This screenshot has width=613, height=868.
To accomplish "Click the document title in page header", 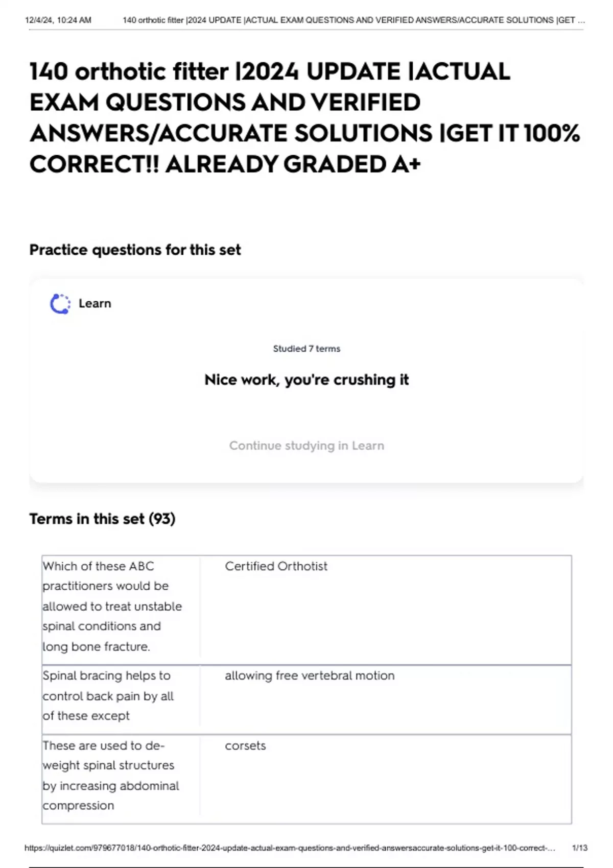I will point(354,20).
